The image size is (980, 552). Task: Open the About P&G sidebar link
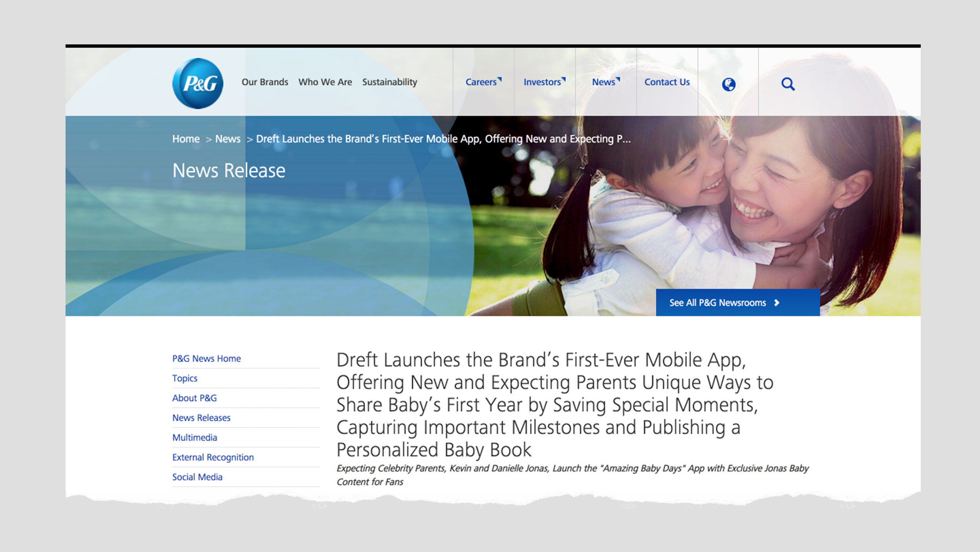tap(194, 398)
